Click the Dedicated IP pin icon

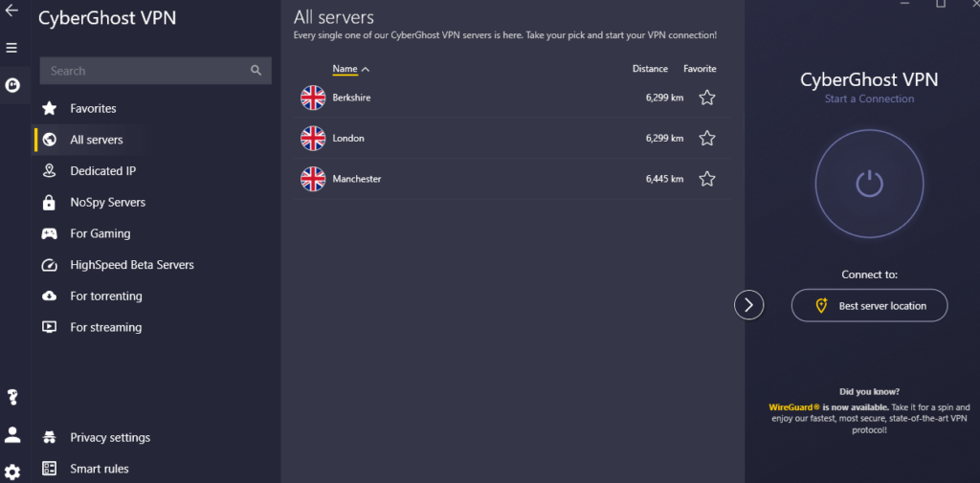pyautogui.click(x=50, y=171)
